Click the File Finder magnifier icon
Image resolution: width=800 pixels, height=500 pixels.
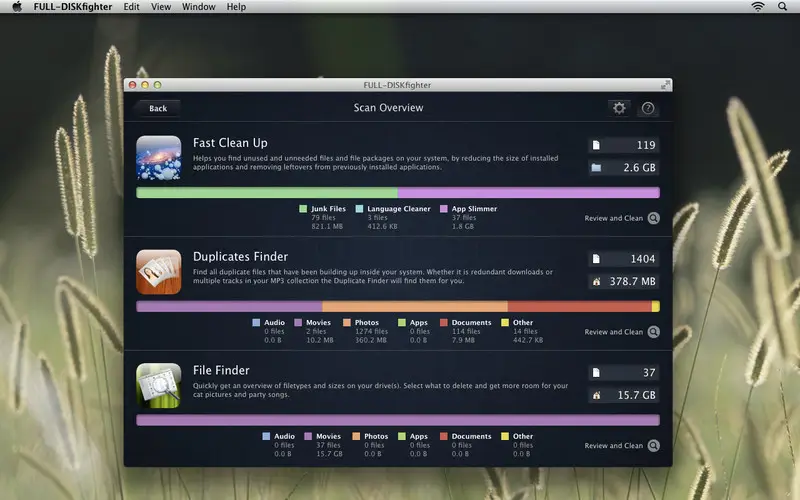[x=159, y=385]
